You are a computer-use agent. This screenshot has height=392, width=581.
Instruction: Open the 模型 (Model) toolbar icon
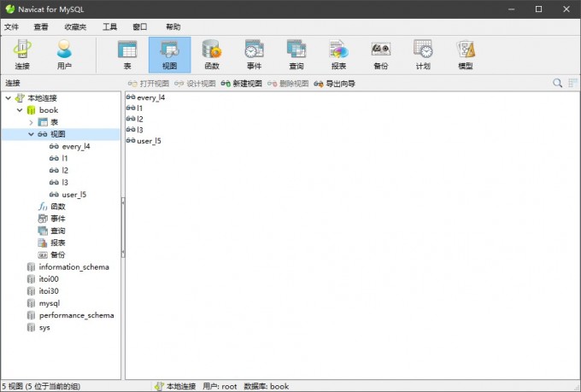click(x=466, y=55)
